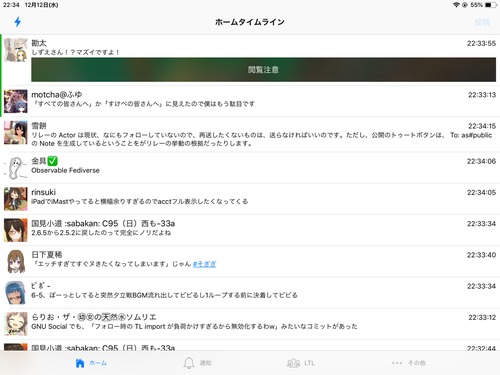The width and height of the screenshot is (500, 375).
Task: Tap the Wi-Fi icon in status bar
Action: point(456,5)
